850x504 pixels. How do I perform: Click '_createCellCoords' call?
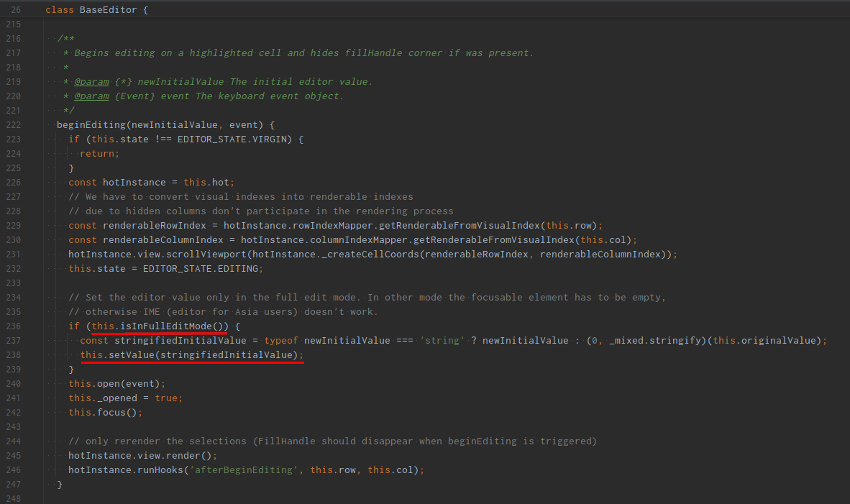click(x=370, y=255)
